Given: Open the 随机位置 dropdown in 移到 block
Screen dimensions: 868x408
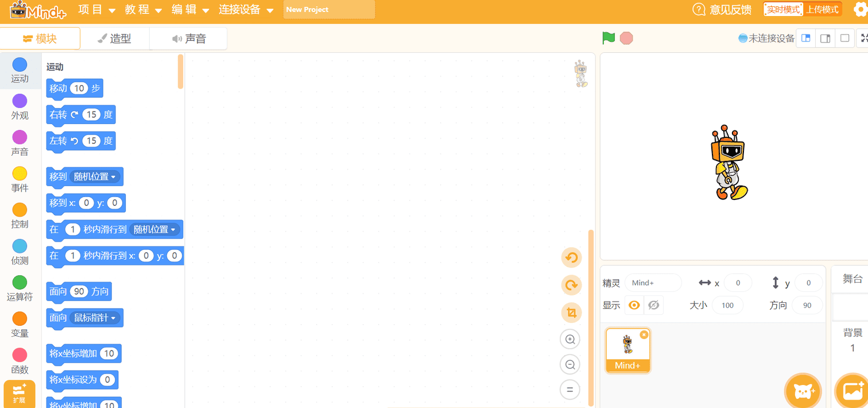Looking at the screenshot, I should pyautogui.click(x=95, y=177).
